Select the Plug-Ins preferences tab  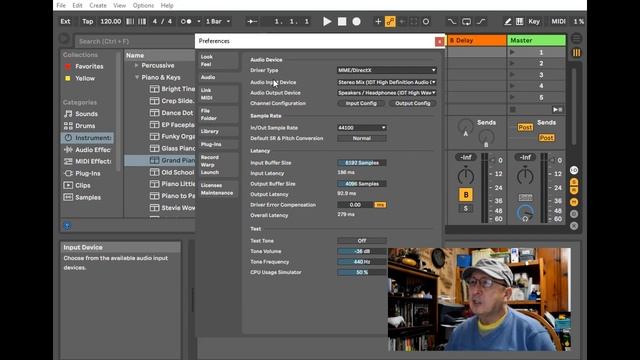coord(218,144)
